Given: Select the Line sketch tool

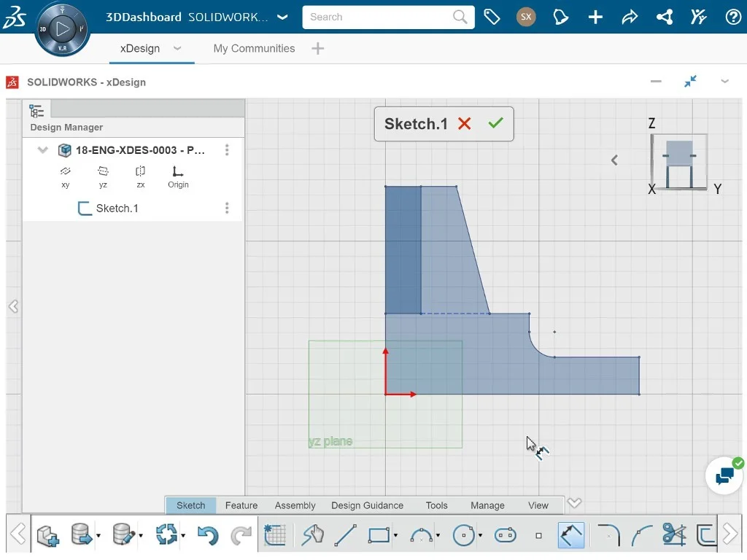Looking at the screenshot, I should 345,535.
